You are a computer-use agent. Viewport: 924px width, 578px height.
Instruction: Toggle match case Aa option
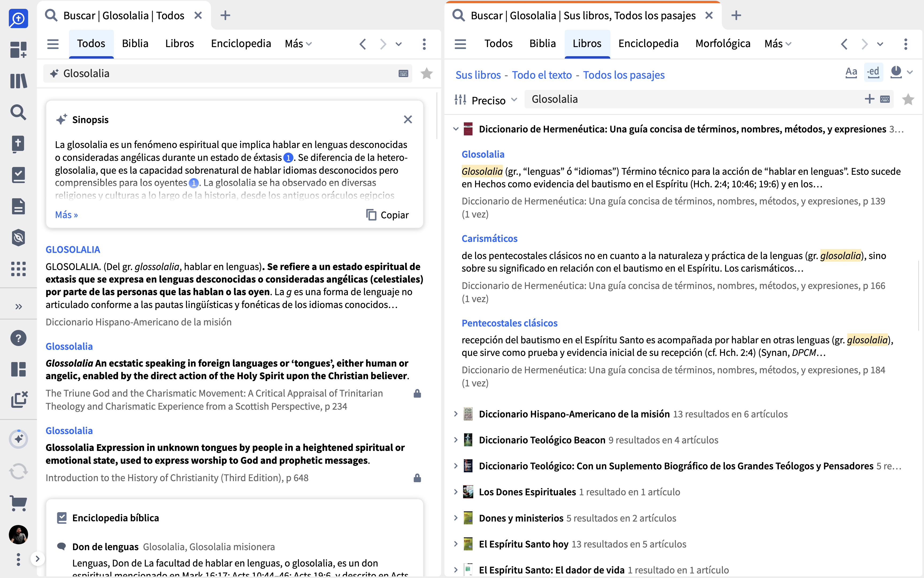click(851, 72)
